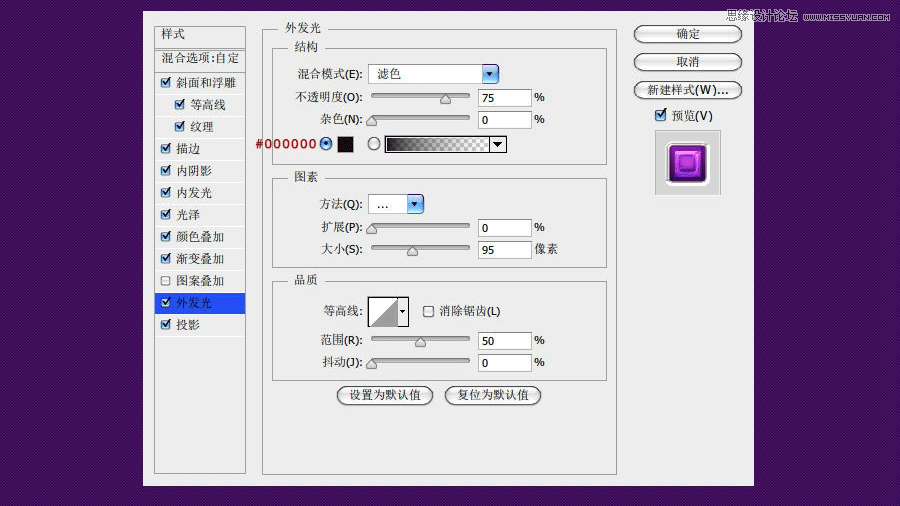The image size is (900, 506).
Task: Open the 等高线 contour picker arrow
Action: point(403,312)
